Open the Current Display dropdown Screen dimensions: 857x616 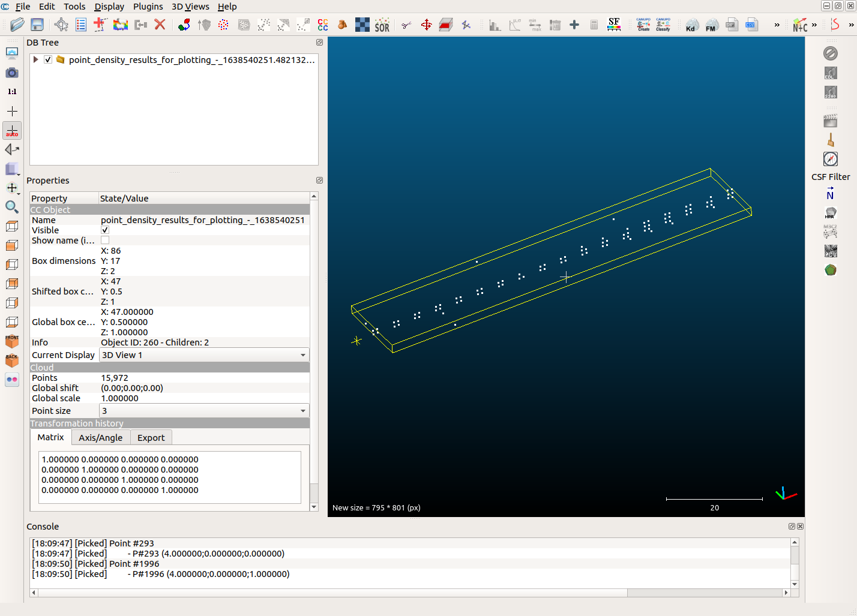point(303,355)
